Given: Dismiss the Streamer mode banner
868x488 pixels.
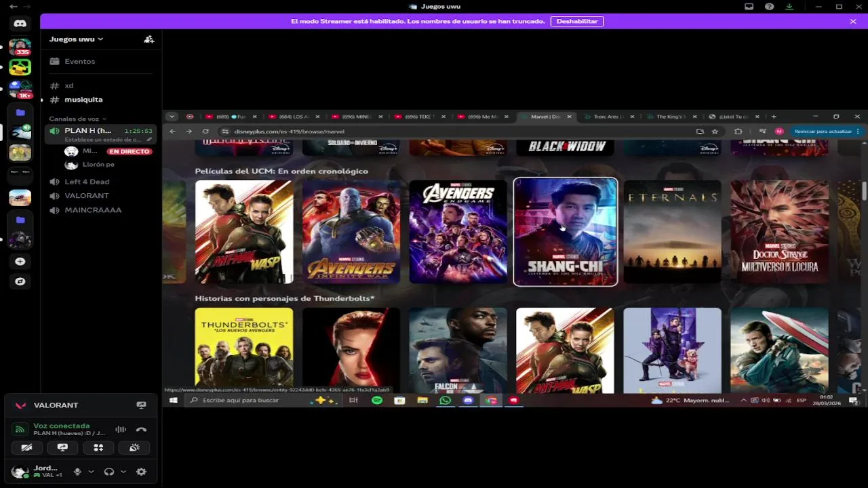Looking at the screenshot, I should coord(853,22).
